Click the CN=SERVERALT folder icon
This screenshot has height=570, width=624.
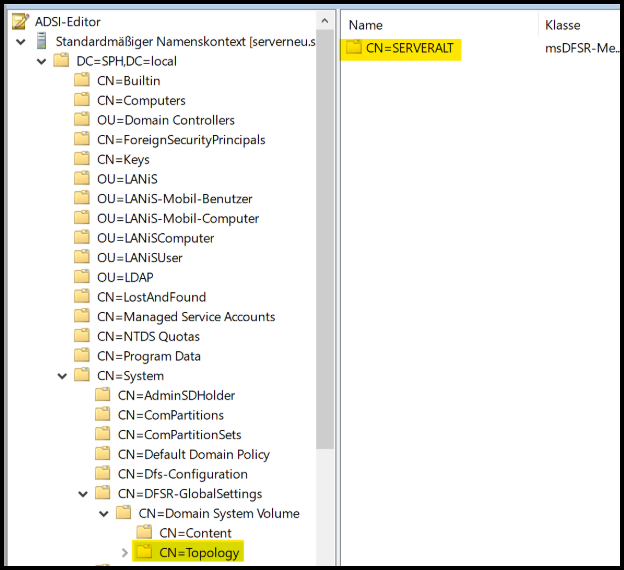coord(354,48)
